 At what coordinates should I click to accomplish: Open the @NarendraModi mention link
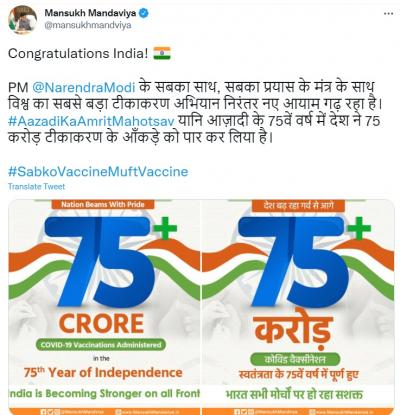(x=84, y=87)
